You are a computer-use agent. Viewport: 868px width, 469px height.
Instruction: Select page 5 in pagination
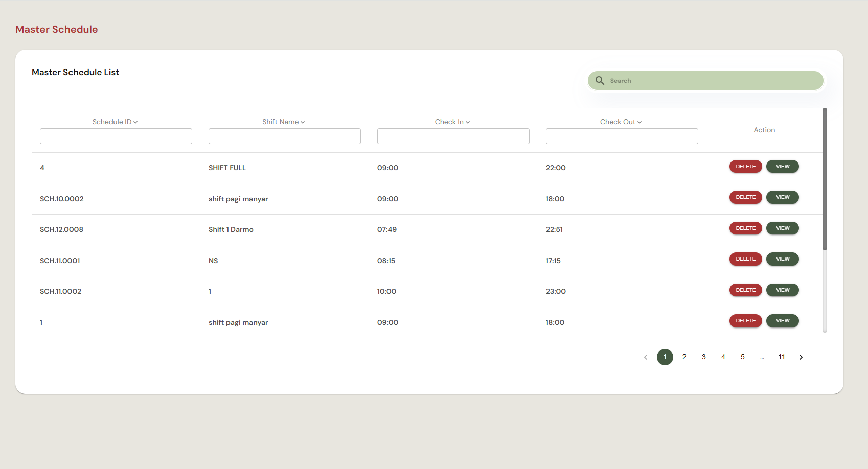(x=743, y=357)
